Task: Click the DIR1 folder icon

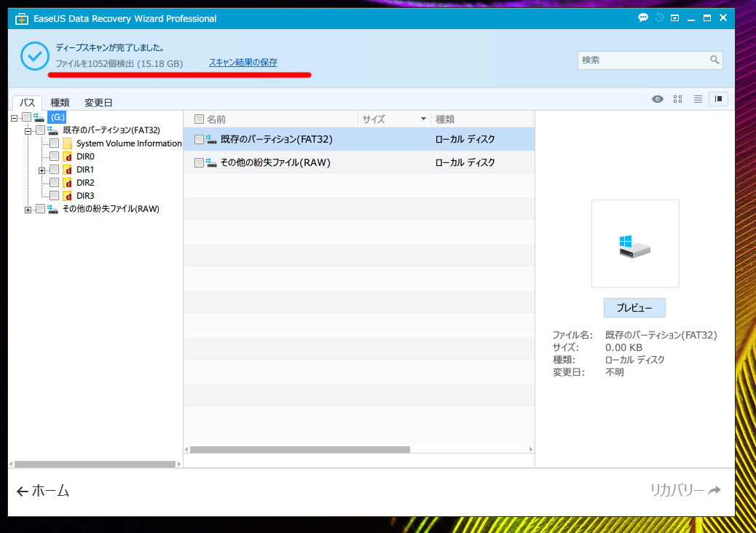Action: 68,170
